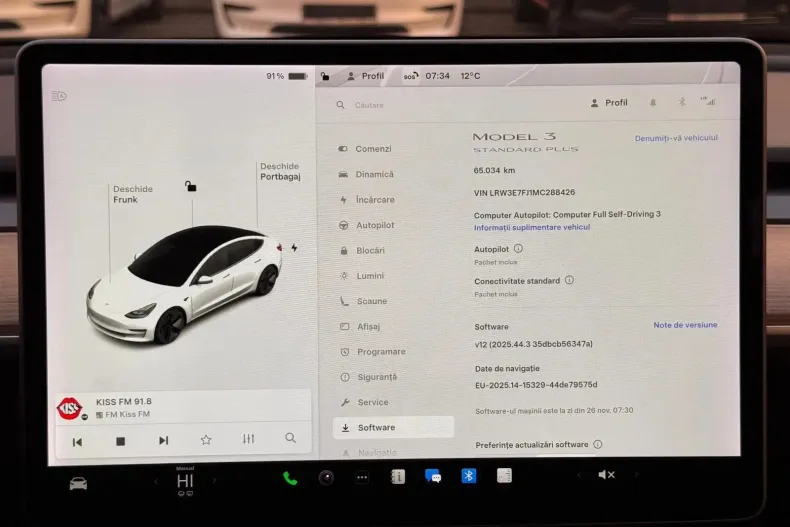Toggle the car lock icon above the roof

[x=190, y=186]
